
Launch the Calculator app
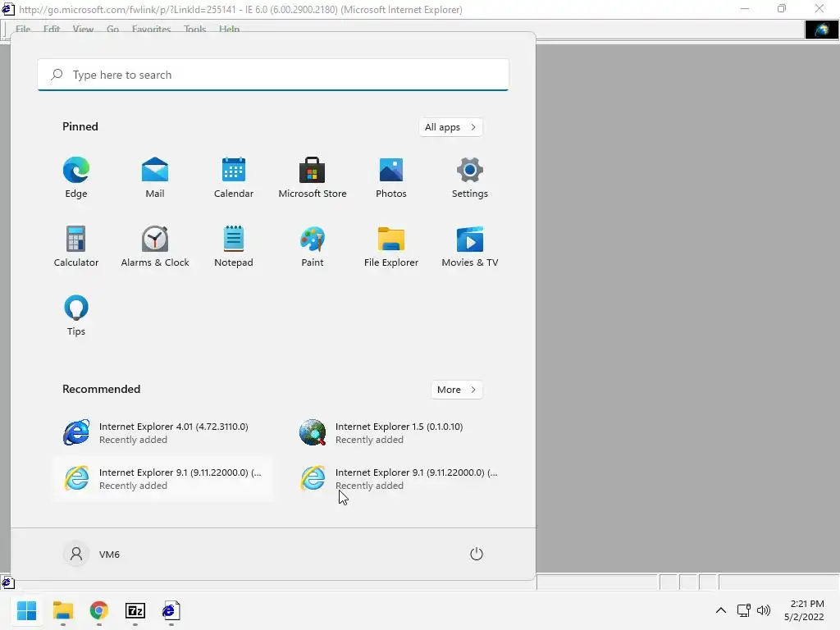pos(76,246)
